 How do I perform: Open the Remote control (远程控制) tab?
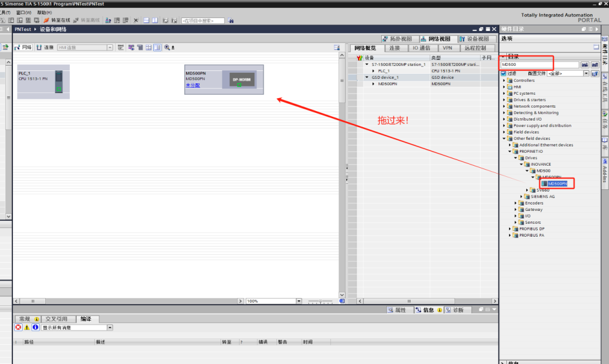(x=475, y=48)
